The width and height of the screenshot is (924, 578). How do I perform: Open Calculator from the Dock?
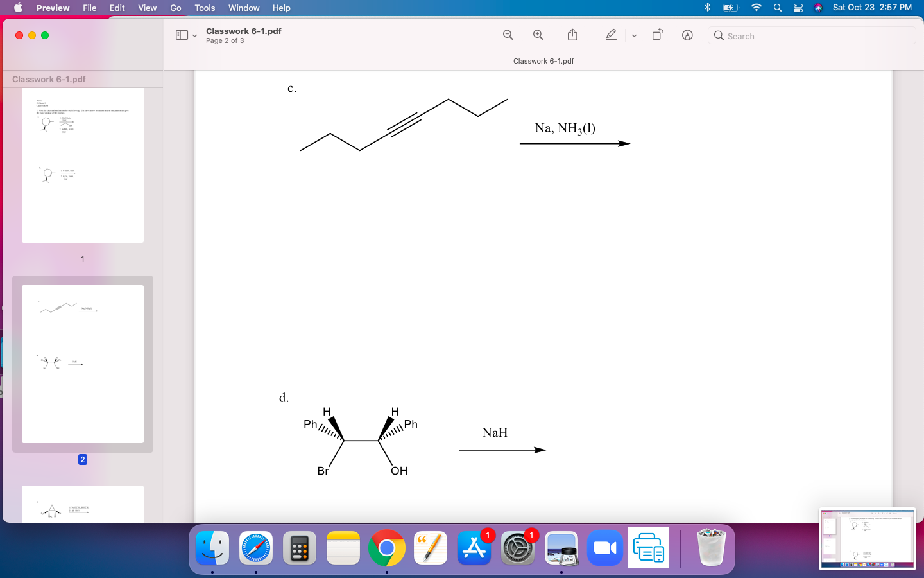coord(300,548)
